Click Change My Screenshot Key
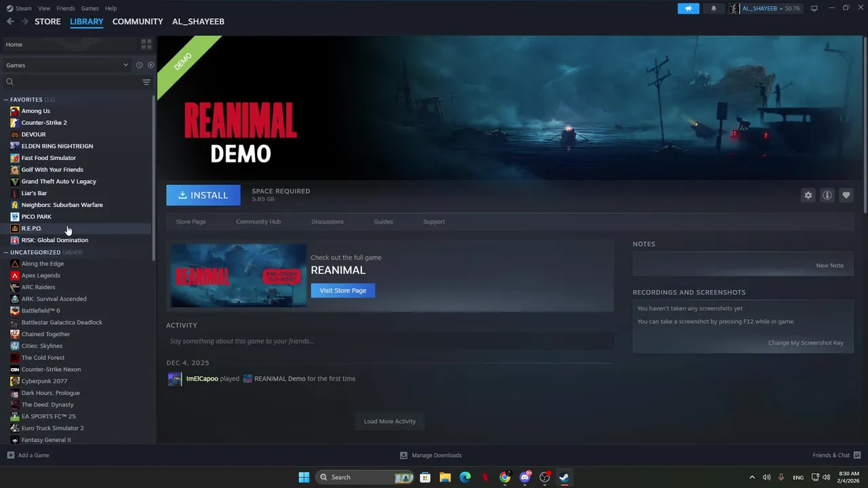Viewport: 868px width, 488px height. (x=806, y=343)
